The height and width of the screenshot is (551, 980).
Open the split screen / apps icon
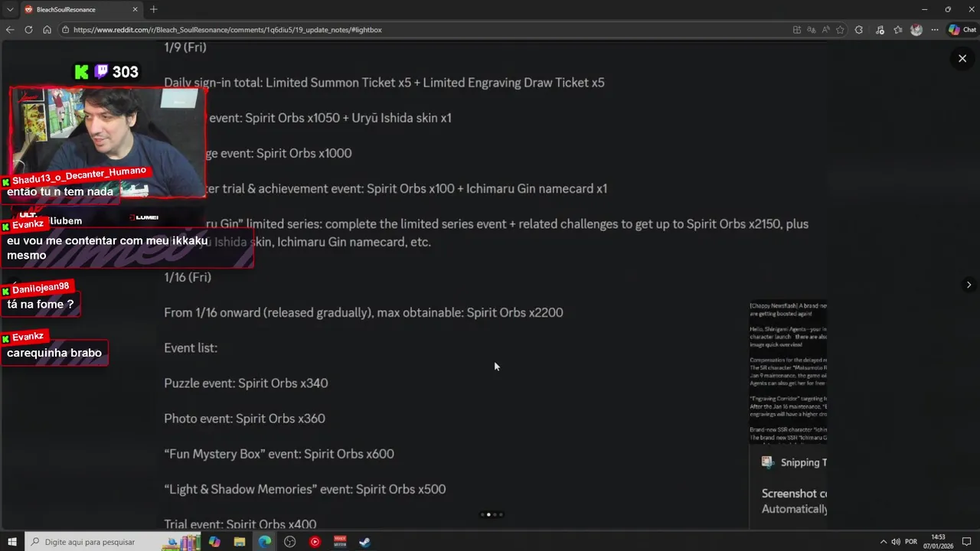coord(797,30)
